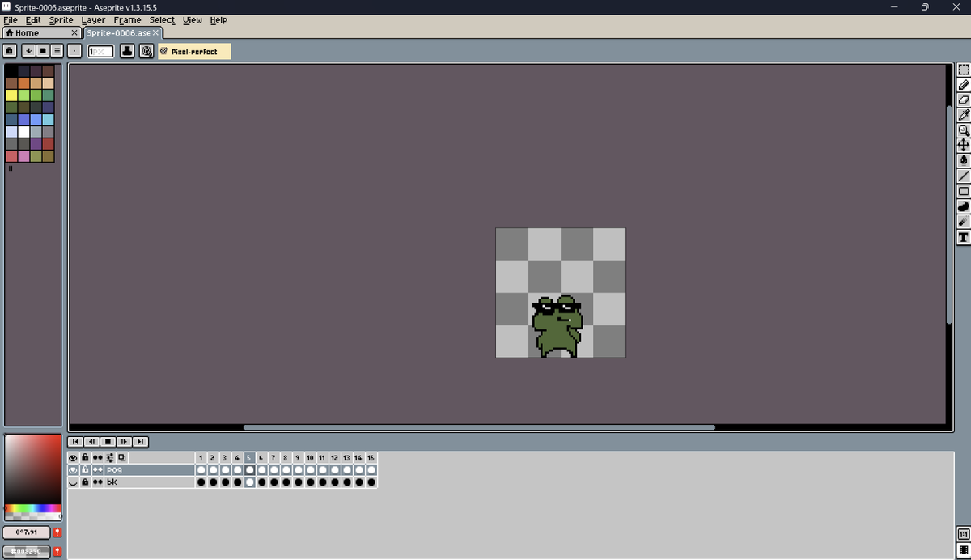Select the Pencil tool
Image resolution: width=971 pixels, height=560 pixels.
pyautogui.click(x=963, y=84)
